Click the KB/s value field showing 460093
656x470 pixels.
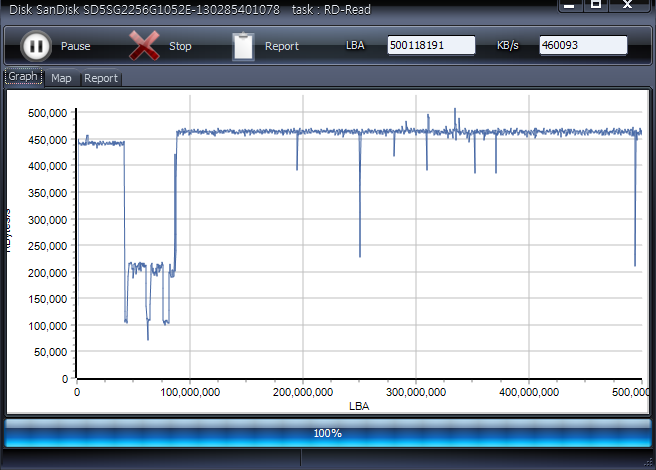point(583,46)
